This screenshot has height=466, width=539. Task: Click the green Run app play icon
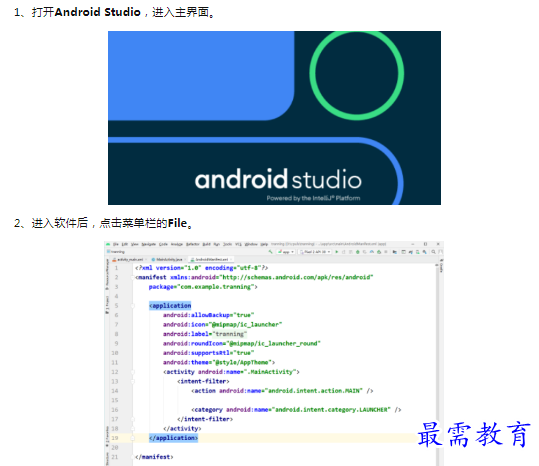(x=337, y=252)
